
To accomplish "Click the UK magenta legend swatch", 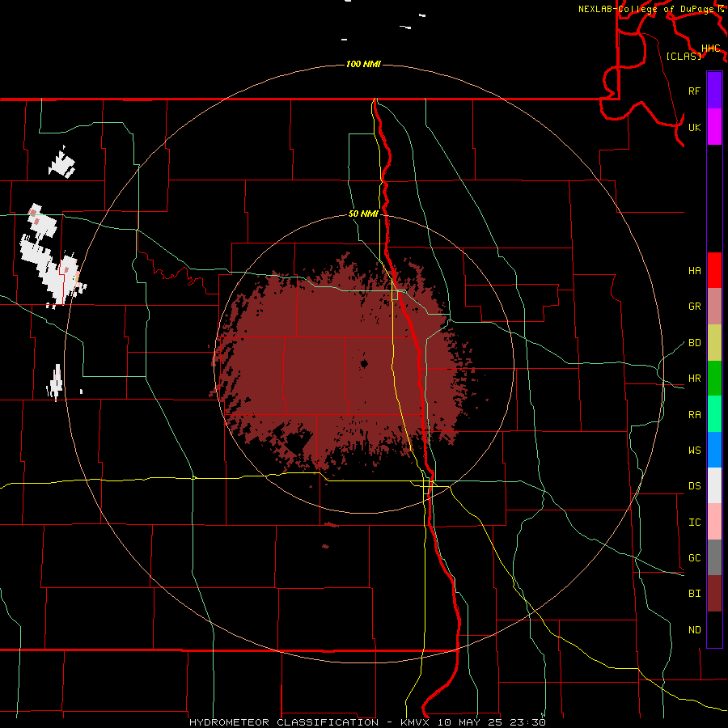I will (714, 127).
